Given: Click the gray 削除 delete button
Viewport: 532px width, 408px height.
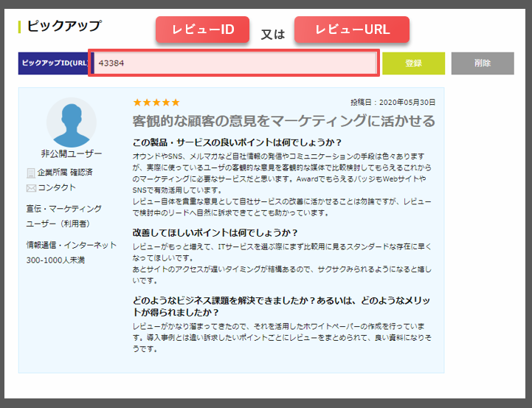Looking at the screenshot, I should click(483, 63).
